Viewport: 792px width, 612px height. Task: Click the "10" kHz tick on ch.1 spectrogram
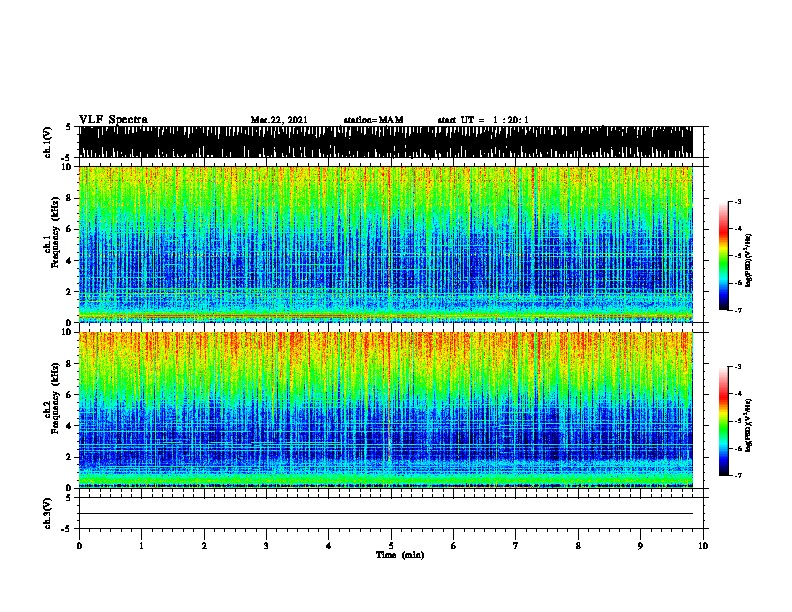67,167
